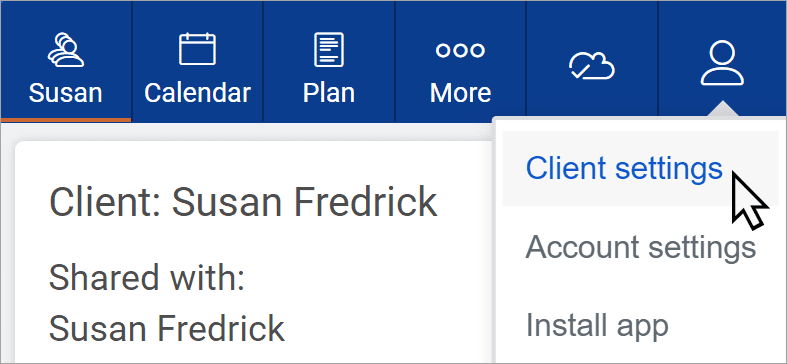787x364 pixels.
Task: Open the Calendar icon in navigation bar
Action: 197,49
